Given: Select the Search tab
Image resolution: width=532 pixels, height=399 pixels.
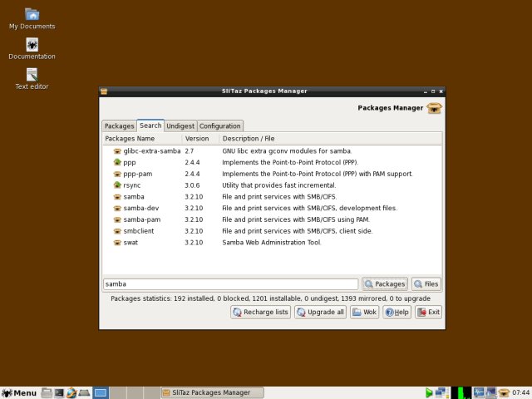Looking at the screenshot, I should (150, 126).
